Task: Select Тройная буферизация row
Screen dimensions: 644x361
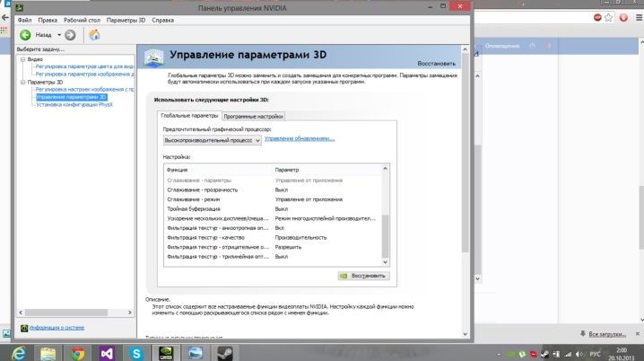Action: coord(274,209)
